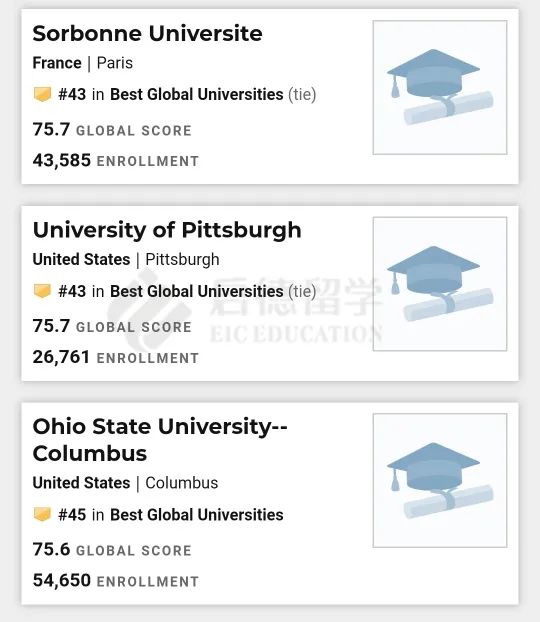The image size is (540, 622).
Task: Click Sorbonne's 43,585 enrollment figure
Action: pyautogui.click(x=62, y=160)
